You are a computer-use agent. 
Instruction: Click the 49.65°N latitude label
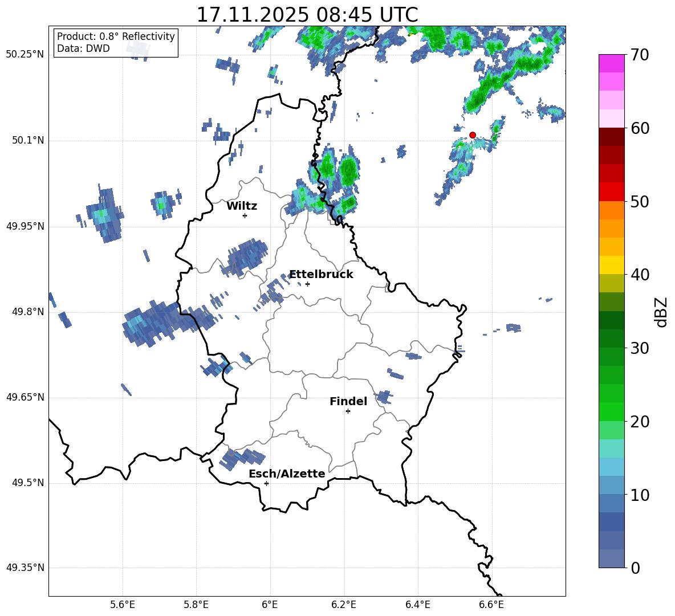click(x=25, y=397)
